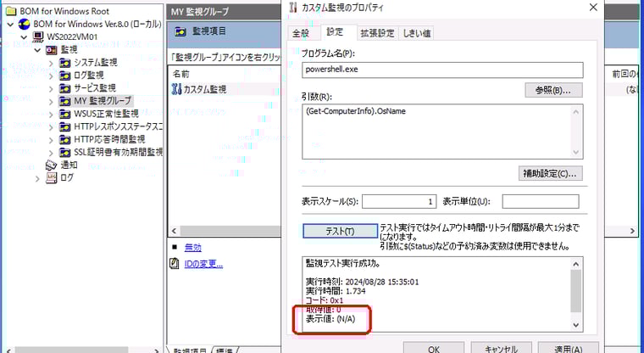The height and width of the screenshot is (353, 644).
Task: Click the test result scroll up arrow
Action: pyautogui.click(x=576, y=264)
